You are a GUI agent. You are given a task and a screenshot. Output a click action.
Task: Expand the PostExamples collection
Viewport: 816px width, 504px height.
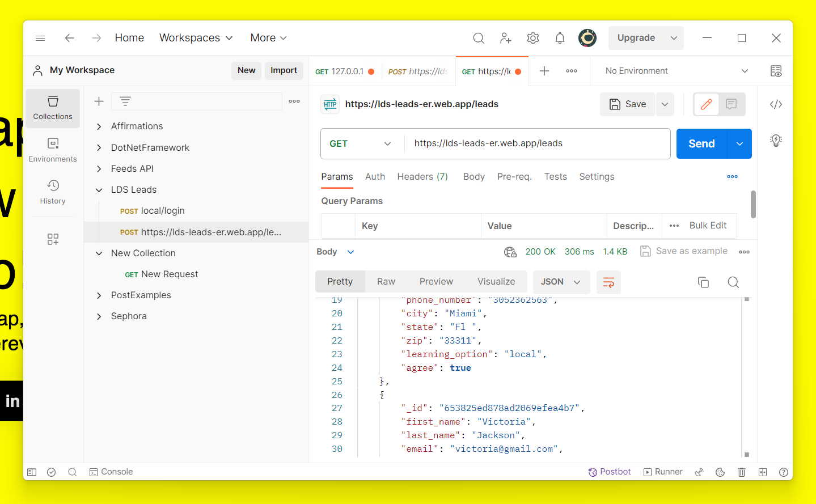coord(99,295)
